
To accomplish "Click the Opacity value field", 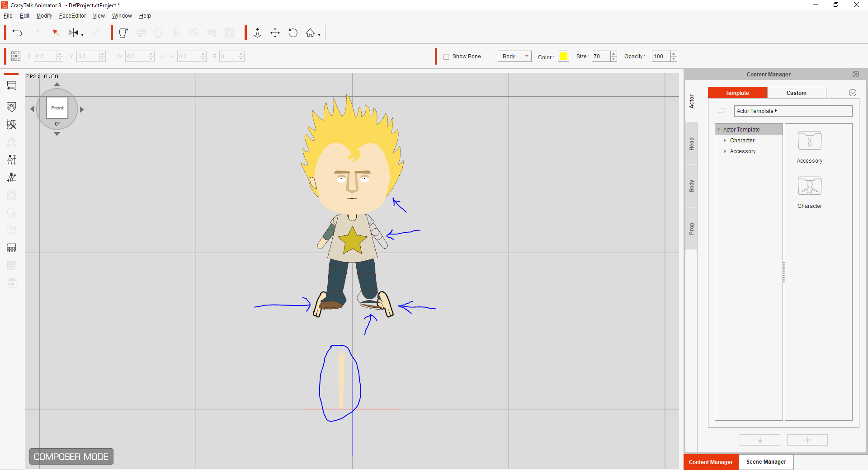I will pos(661,56).
